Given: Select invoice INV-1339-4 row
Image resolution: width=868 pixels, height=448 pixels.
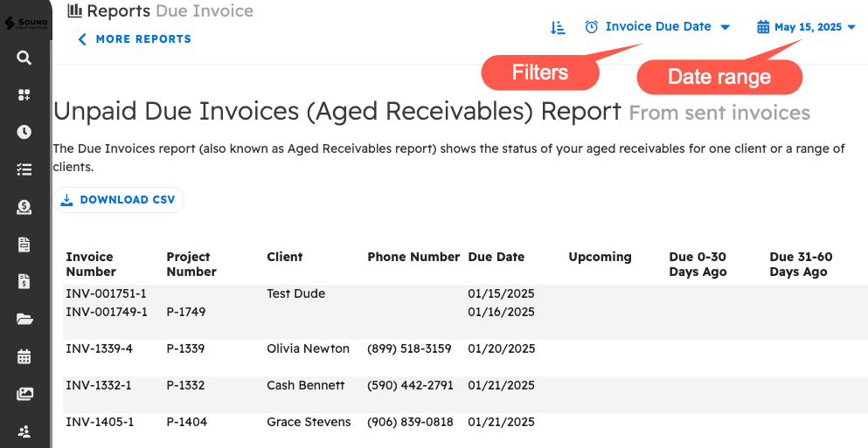Looking at the screenshot, I should click(100, 348).
